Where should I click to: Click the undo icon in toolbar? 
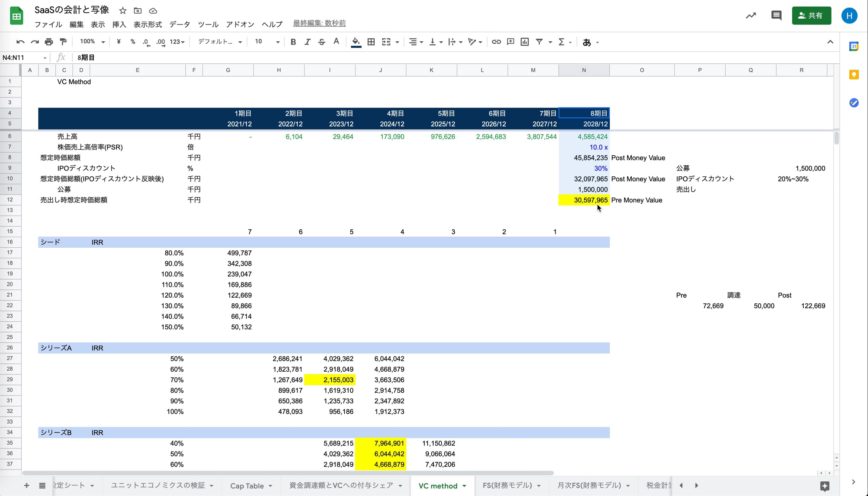(20, 42)
